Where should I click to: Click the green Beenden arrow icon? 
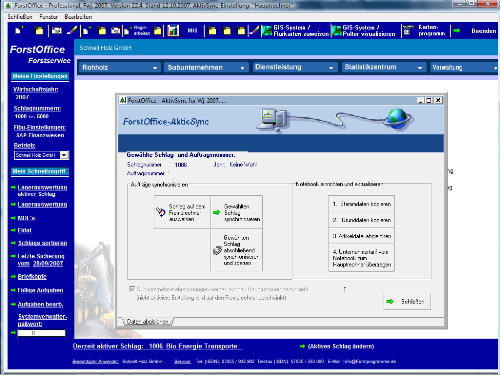[x=457, y=31]
